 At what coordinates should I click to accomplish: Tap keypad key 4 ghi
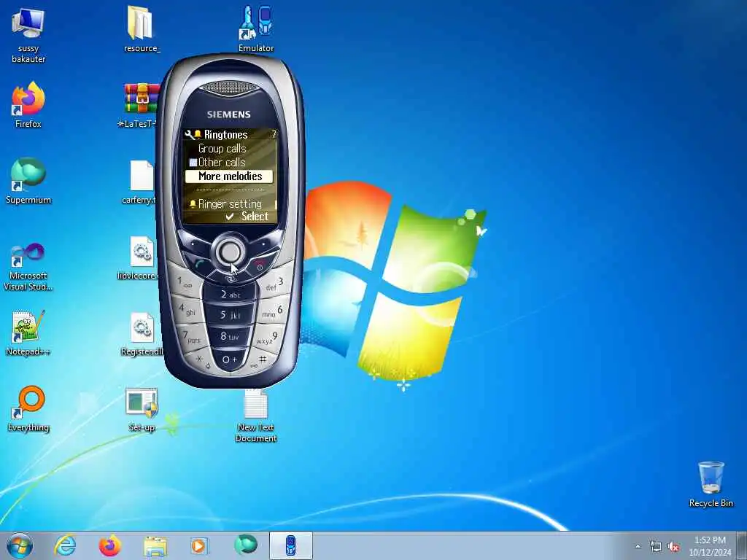coord(187,309)
